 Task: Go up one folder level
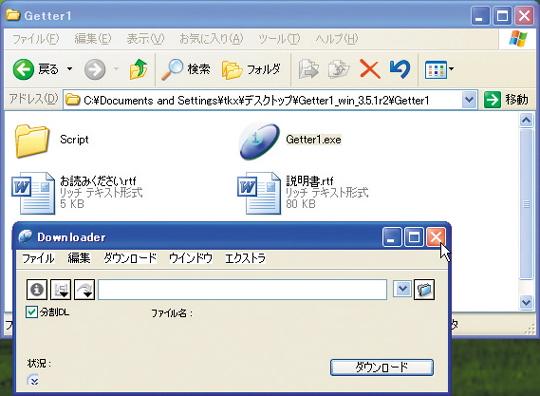[x=138, y=69]
